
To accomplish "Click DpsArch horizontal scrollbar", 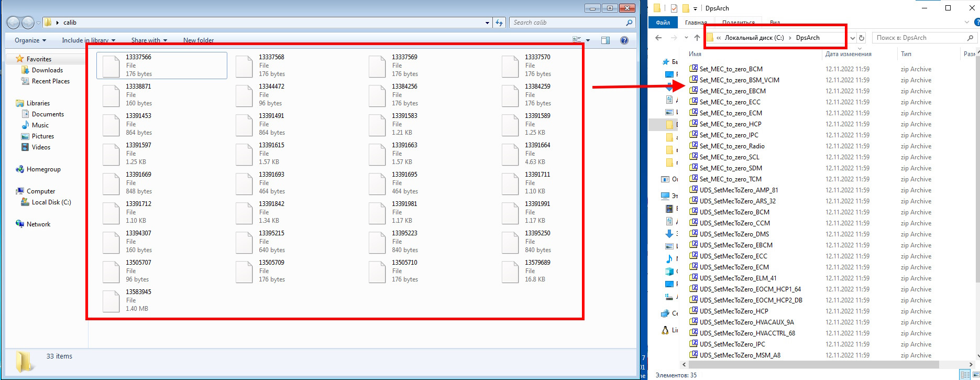I will tap(813, 364).
